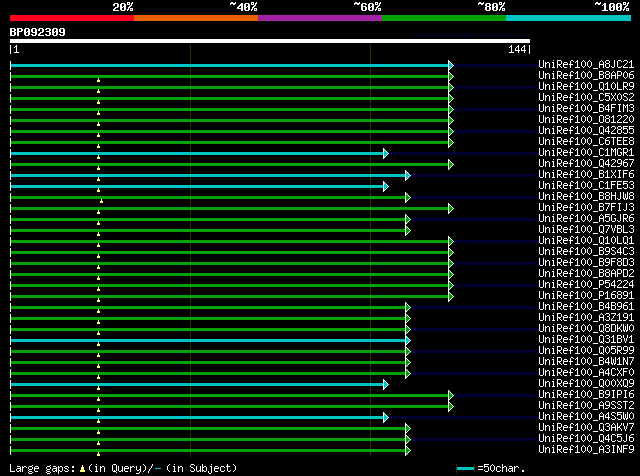Click the 144 query end position label
640x476 pixels.
[517, 49]
